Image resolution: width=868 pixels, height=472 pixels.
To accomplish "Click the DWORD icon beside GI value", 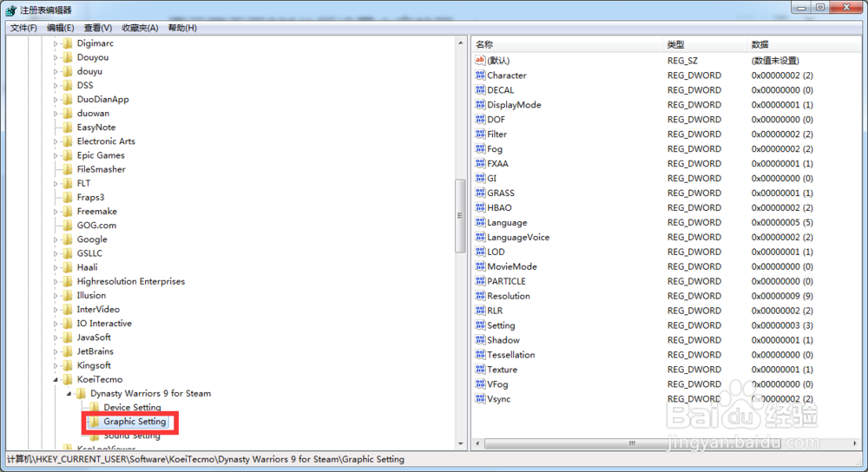I will point(480,178).
